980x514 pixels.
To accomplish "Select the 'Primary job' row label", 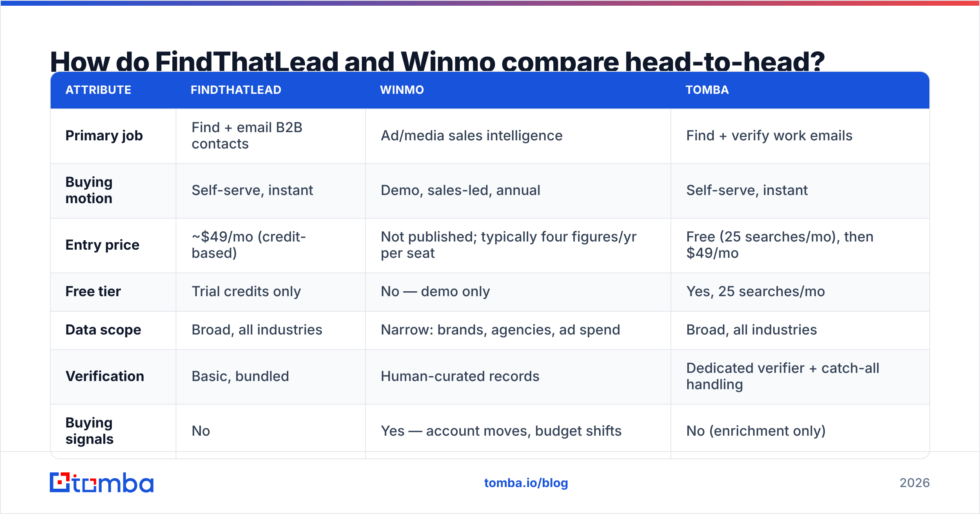I will pyautogui.click(x=104, y=135).
